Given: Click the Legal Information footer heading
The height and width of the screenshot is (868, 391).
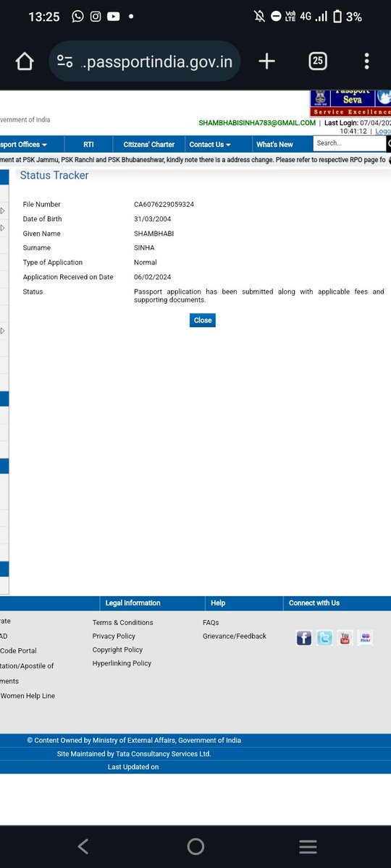Looking at the screenshot, I should (x=133, y=603).
